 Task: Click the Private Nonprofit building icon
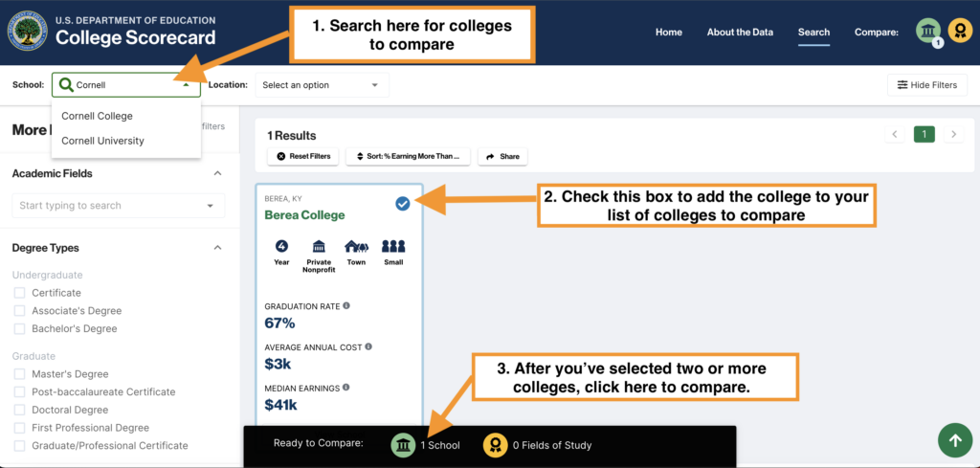(x=319, y=246)
